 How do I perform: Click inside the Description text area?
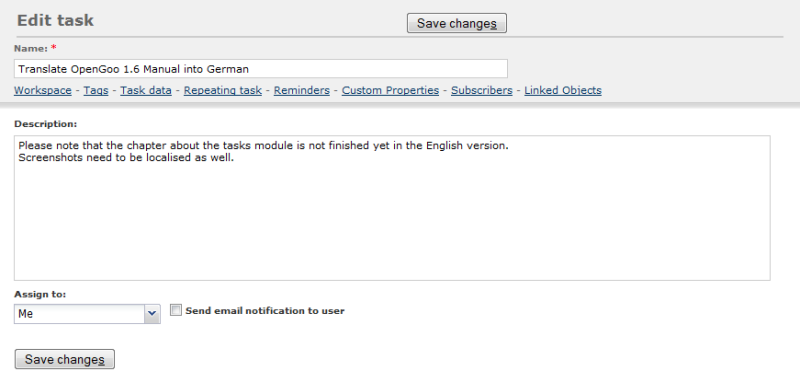click(392, 208)
